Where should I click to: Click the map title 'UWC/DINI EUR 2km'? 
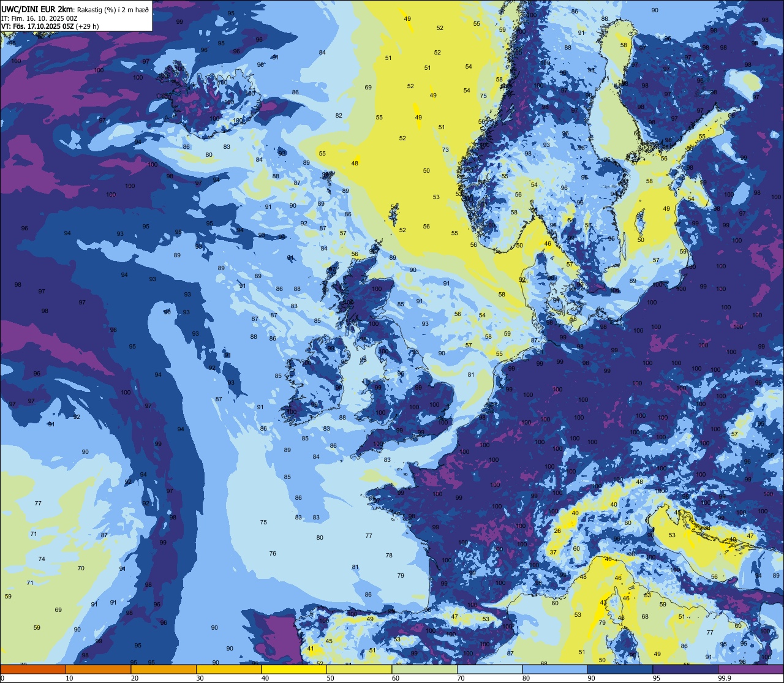click(x=38, y=9)
